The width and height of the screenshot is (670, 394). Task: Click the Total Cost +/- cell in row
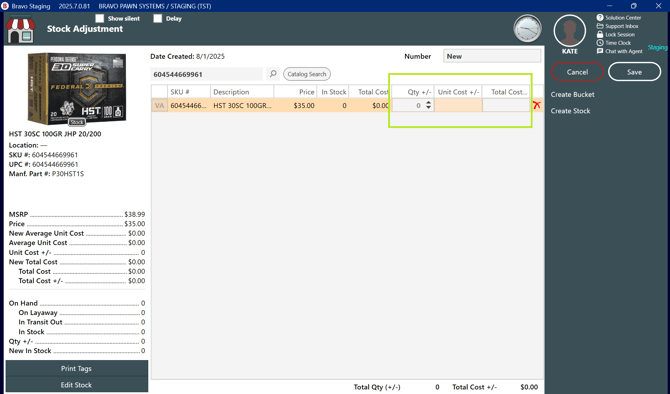[x=506, y=105]
